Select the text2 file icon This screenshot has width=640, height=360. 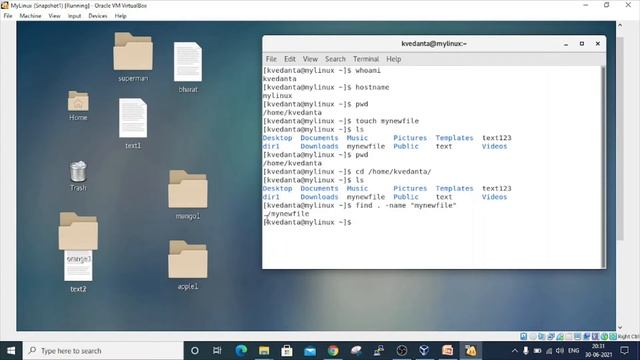(x=78, y=266)
